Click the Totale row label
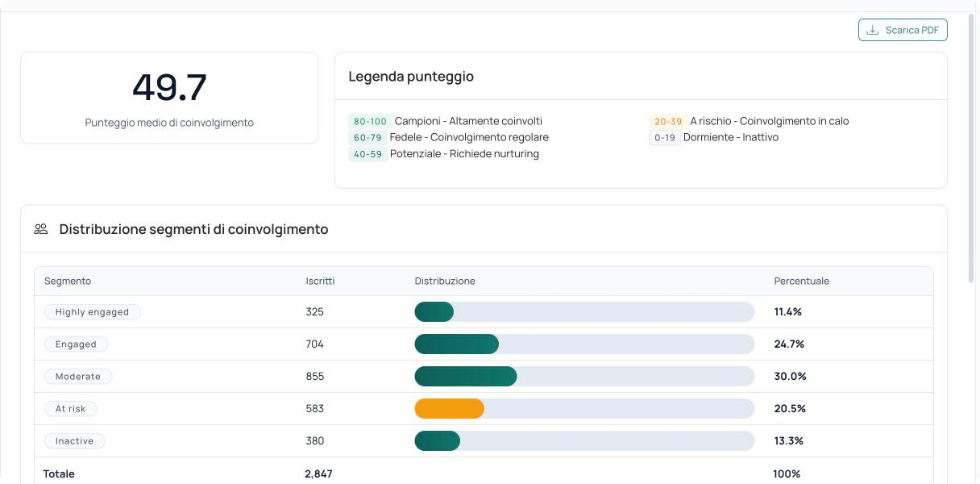This screenshot has height=484, width=980. click(59, 474)
